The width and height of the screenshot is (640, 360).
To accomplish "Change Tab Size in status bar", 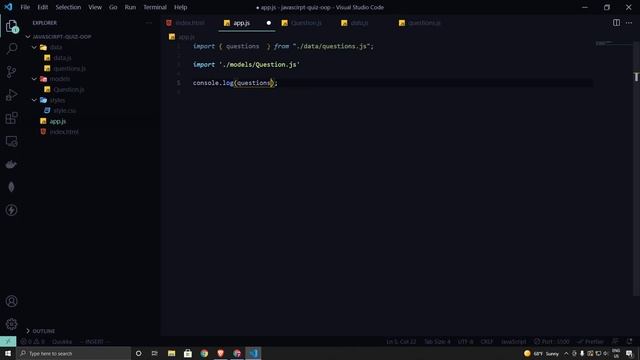I will [437, 342].
